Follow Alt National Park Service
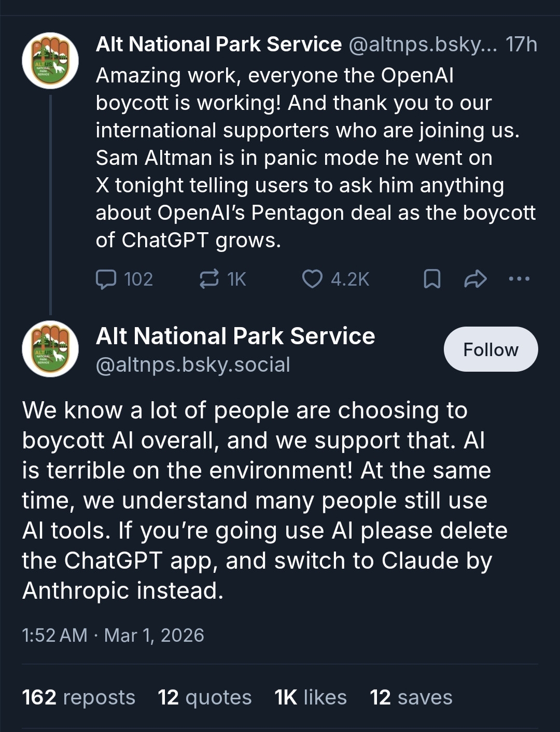The image size is (560, 732). point(491,349)
